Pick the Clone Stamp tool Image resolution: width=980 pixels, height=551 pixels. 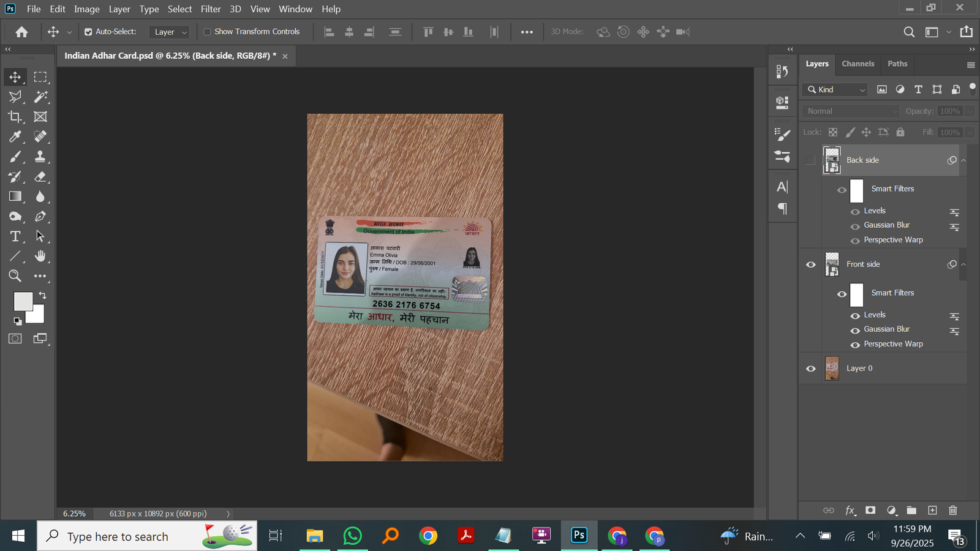click(x=40, y=157)
